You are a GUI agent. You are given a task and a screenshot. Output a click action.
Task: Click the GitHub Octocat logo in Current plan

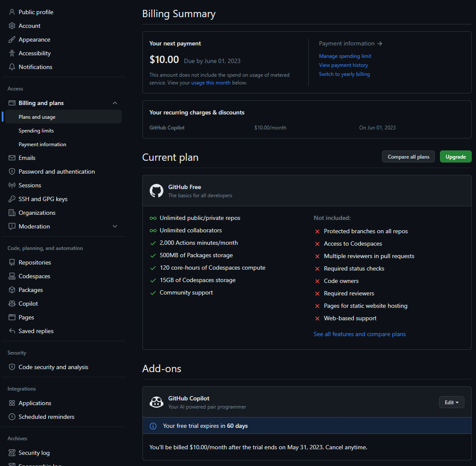click(x=157, y=191)
